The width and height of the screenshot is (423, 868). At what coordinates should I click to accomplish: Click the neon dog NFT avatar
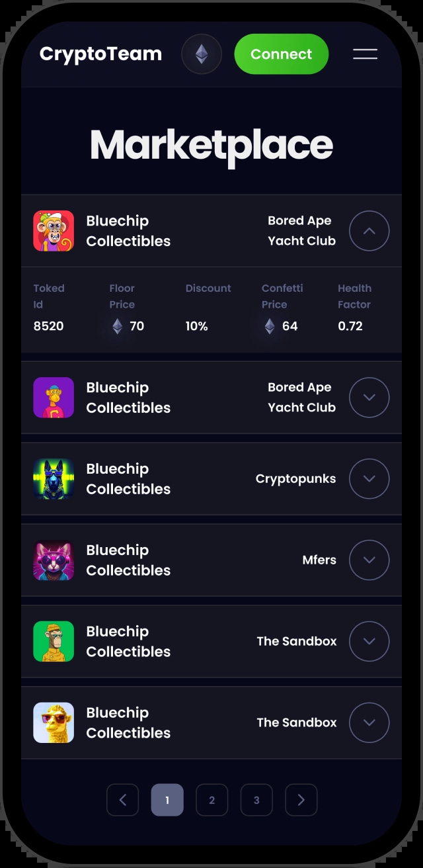[54, 479]
